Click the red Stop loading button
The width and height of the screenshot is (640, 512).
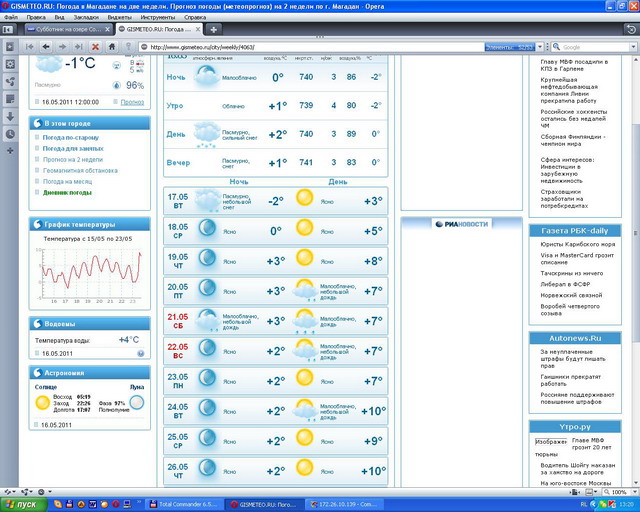point(96,47)
